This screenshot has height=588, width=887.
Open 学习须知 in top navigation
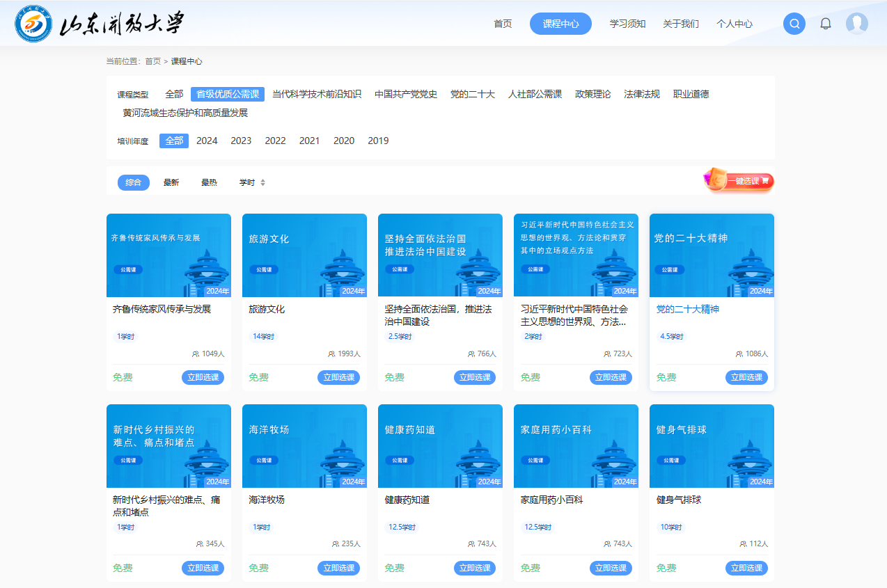point(628,24)
